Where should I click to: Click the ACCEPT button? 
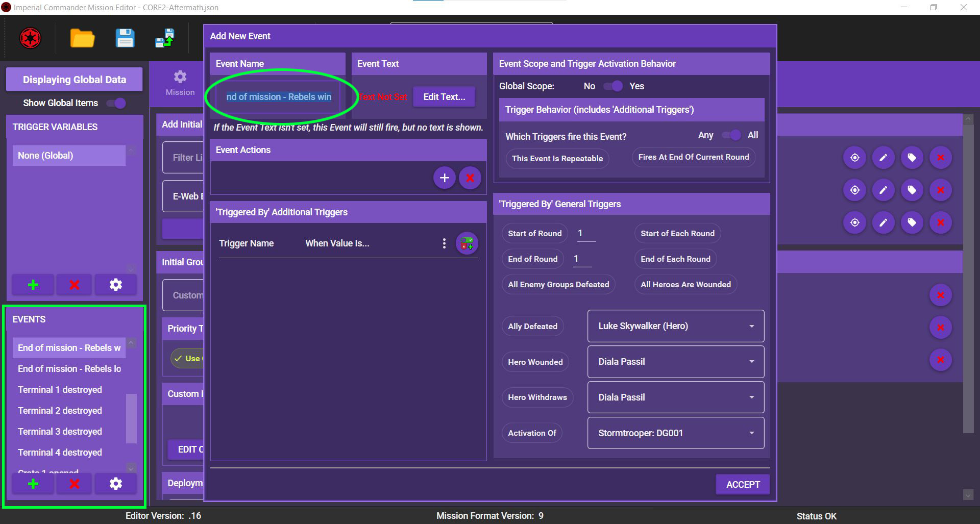[x=743, y=485]
